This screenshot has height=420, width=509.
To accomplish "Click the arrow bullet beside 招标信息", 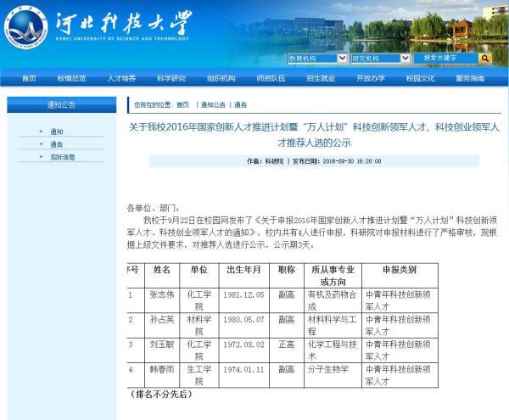I will point(42,157).
